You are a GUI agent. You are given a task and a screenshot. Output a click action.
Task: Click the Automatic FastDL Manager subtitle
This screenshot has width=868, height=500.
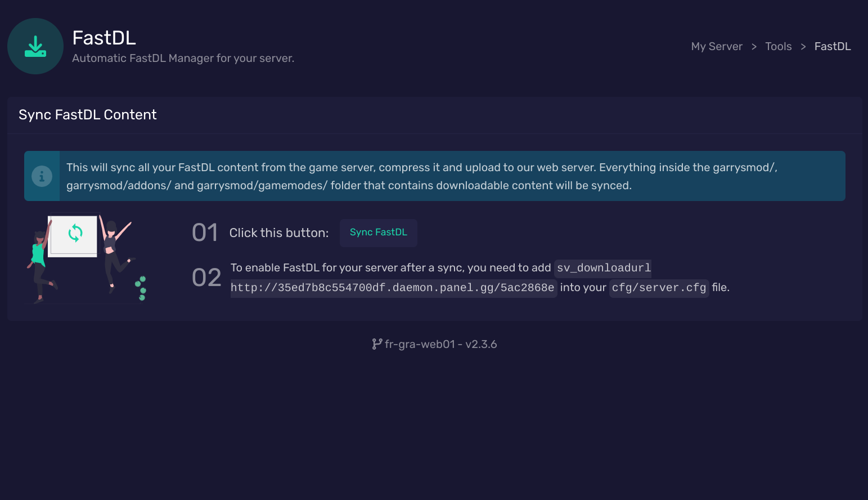click(183, 59)
